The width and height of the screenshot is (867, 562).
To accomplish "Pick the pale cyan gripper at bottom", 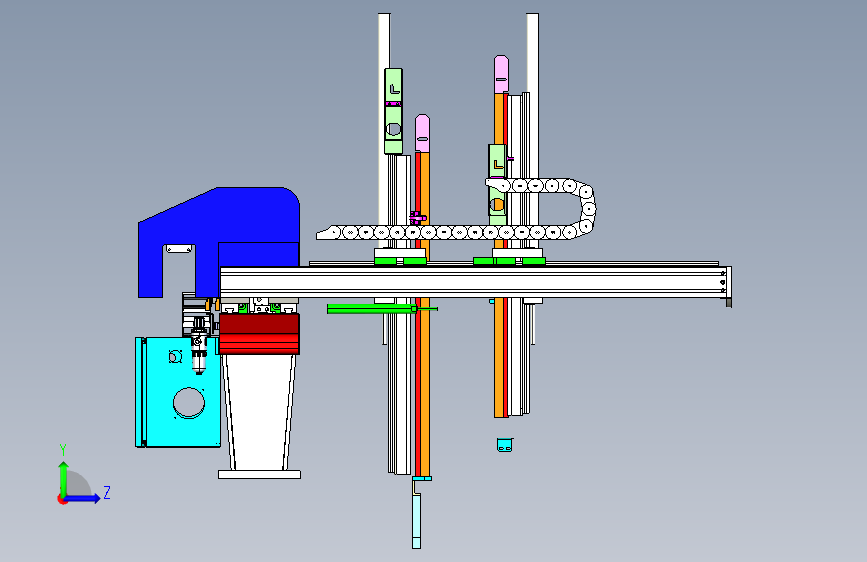I will [x=416, y=521].
